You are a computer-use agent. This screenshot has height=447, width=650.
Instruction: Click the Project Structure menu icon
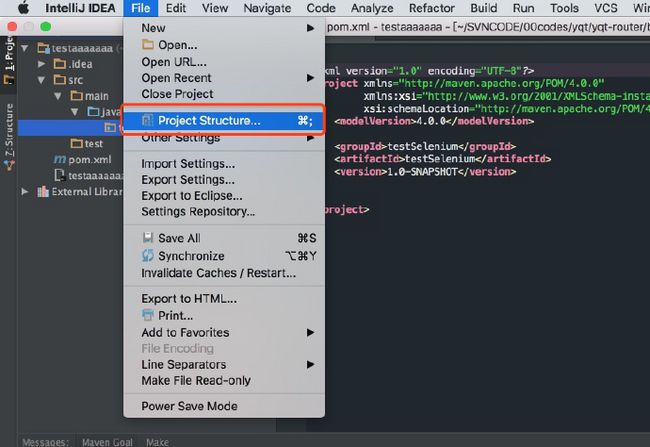[x=148, y=120]
